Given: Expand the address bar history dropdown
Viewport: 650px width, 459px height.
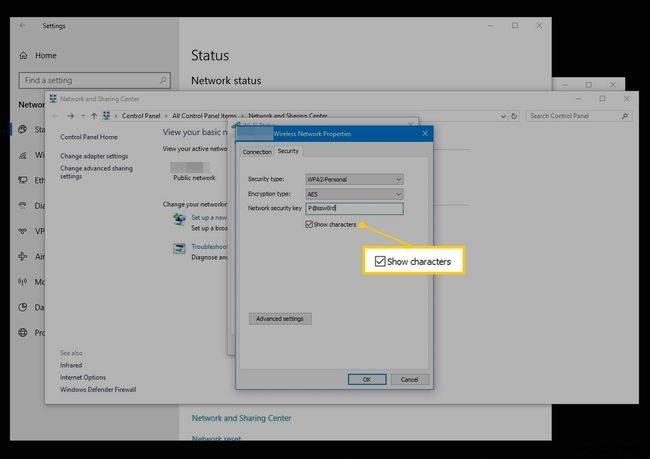Looking at the screenshot, I should tap(503, 116).
